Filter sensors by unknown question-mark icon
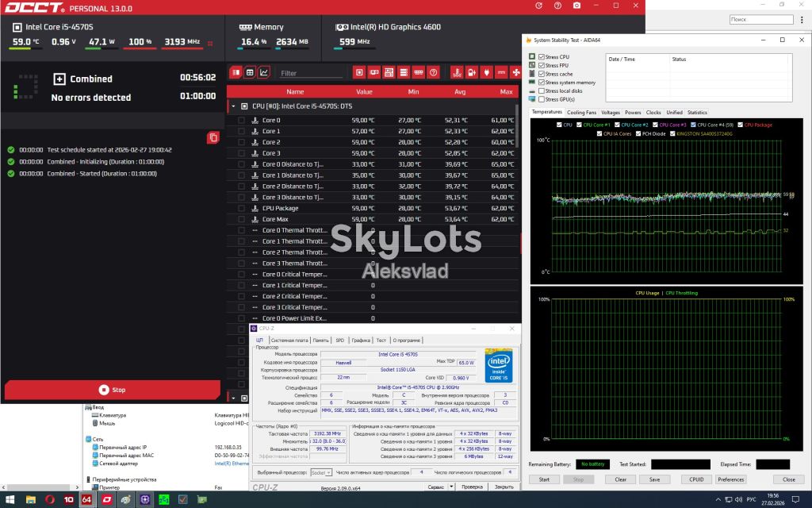812x508 pixels. point(434,72)
